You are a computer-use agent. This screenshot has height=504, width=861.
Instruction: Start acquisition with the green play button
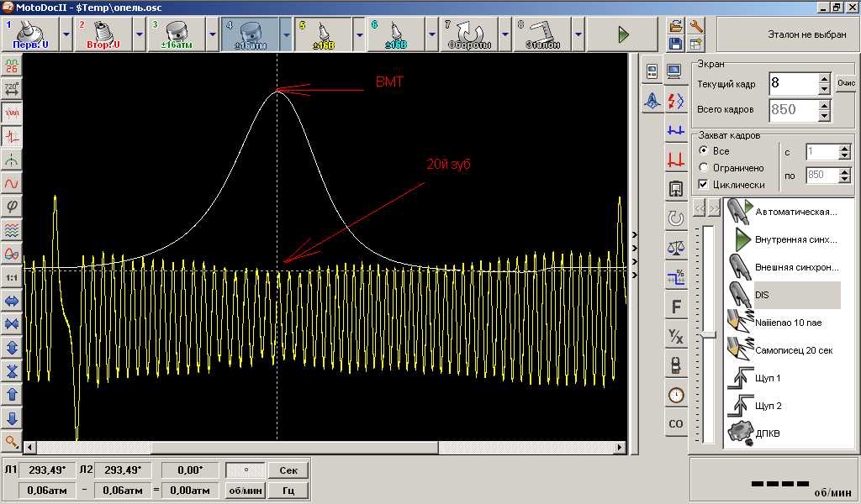[x=623, y=34]
